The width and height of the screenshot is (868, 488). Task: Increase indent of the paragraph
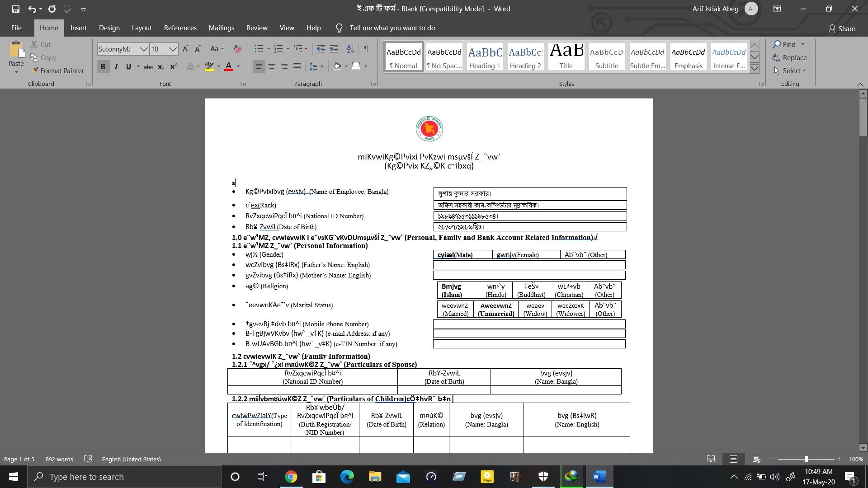pyautogui.click(x=334, y=49)
